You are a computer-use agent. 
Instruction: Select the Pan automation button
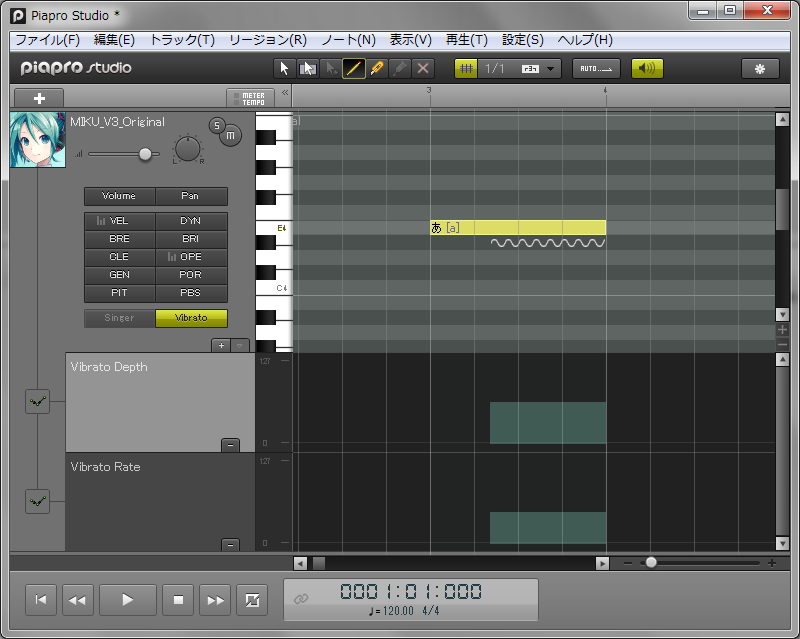click(191, 196)
